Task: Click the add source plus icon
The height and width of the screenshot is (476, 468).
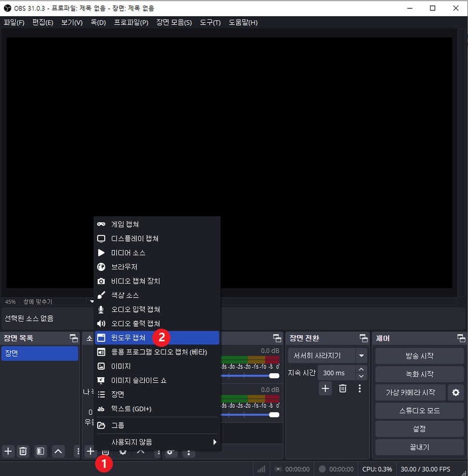Action: tap(90, 452)
